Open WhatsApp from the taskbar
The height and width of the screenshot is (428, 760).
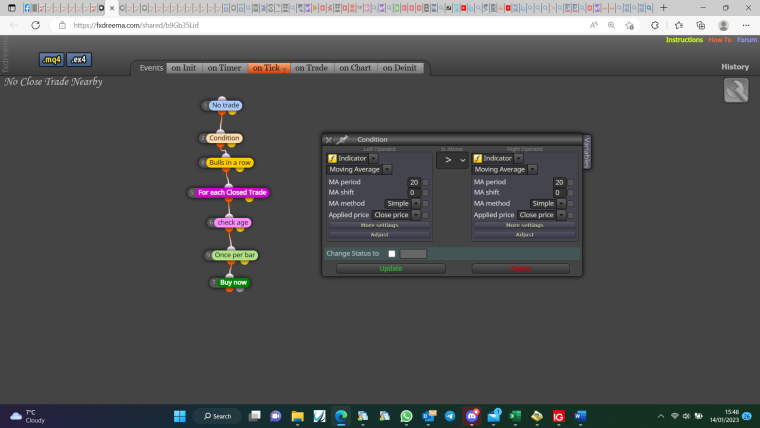(406, 416)
